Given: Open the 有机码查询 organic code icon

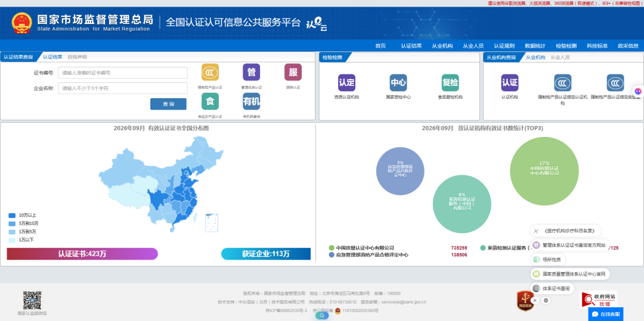Looking at the screenshot, I should (x=252, y=101).
